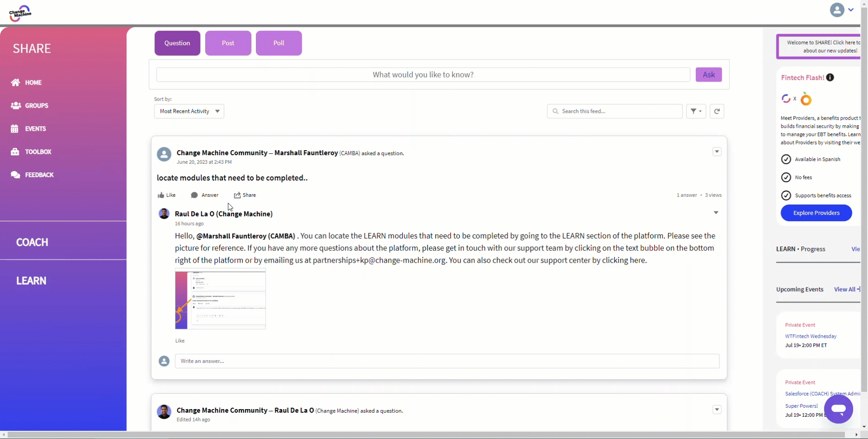
Task: Click the avatar beside Write an answer
Action: (164, 361)
